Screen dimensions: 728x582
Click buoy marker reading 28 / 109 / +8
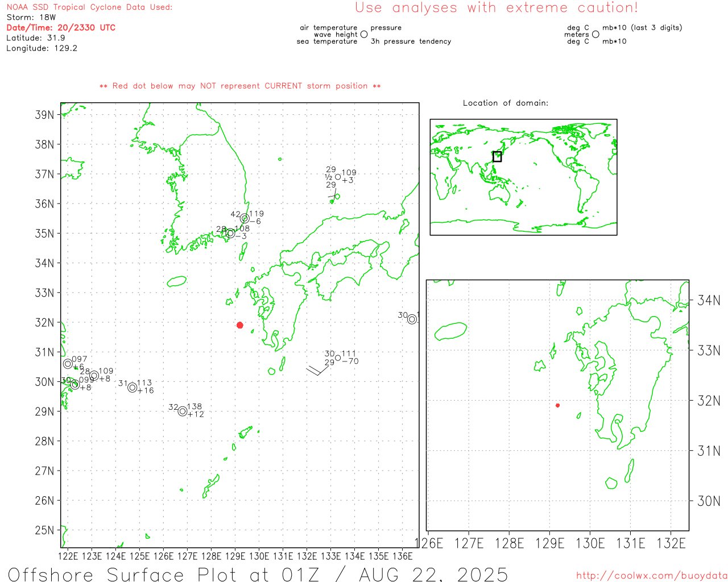coord(94,376)
